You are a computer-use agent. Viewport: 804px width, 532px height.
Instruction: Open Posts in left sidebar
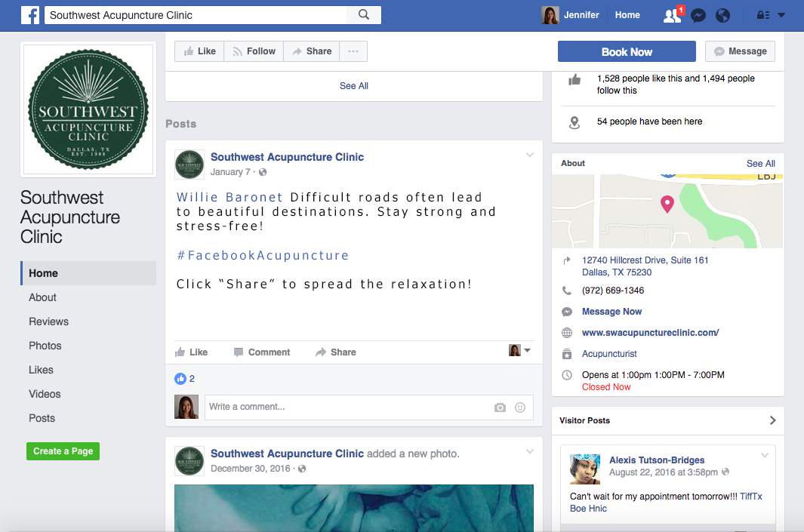(x=42, y=418)
